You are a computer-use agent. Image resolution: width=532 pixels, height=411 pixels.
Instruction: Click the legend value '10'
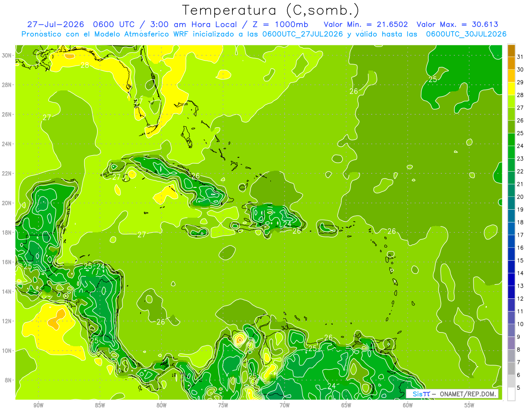point(520,324)
